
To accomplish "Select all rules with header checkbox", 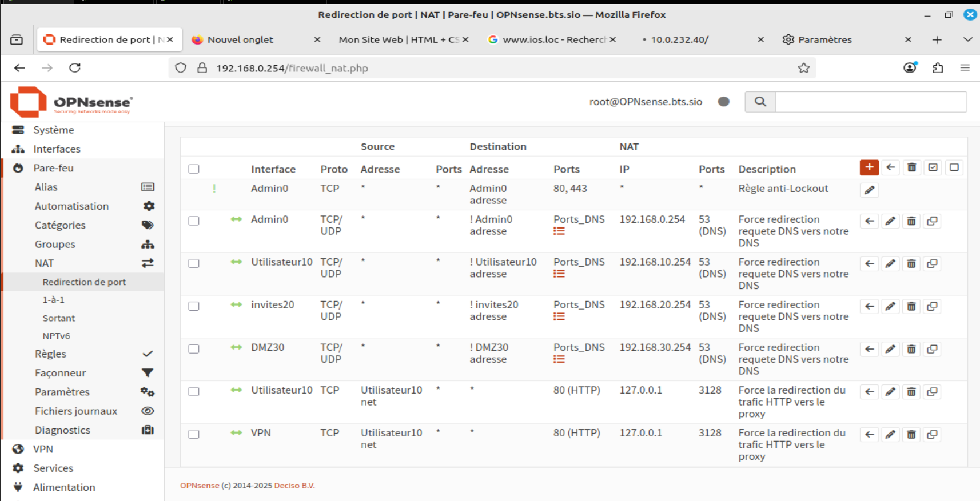I will (194, 169).
